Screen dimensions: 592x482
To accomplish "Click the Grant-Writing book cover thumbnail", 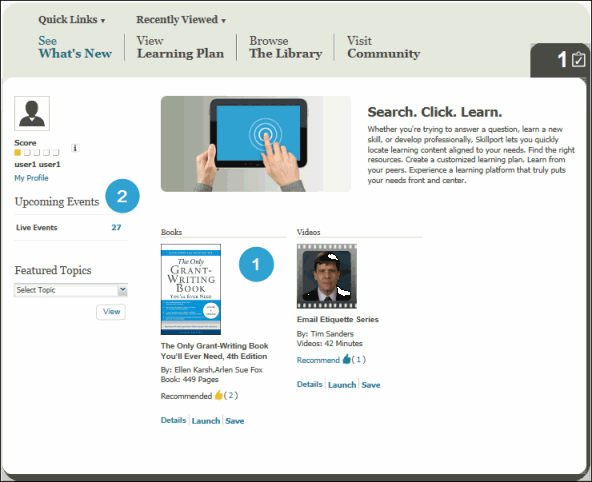I will point(191,290).
